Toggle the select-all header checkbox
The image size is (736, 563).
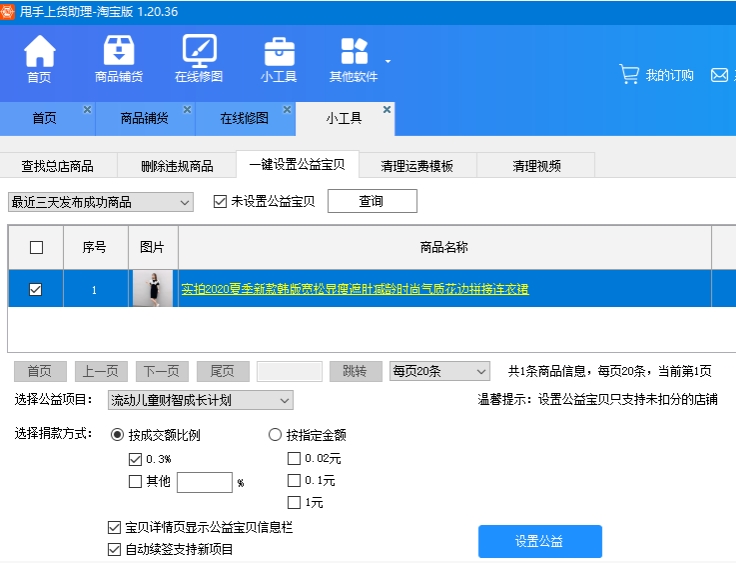tap(36, 247)
